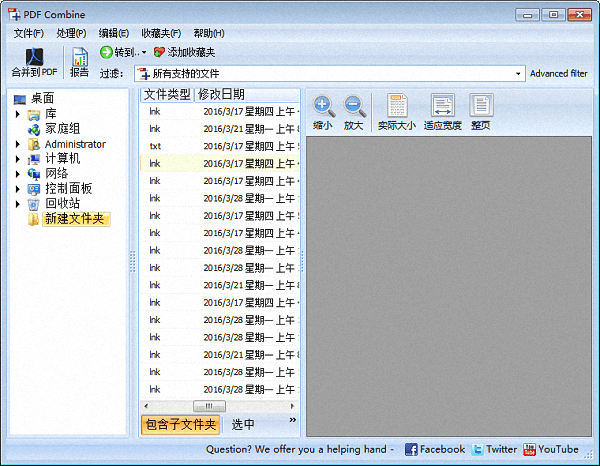Expand the Administrator tree node

18,144
